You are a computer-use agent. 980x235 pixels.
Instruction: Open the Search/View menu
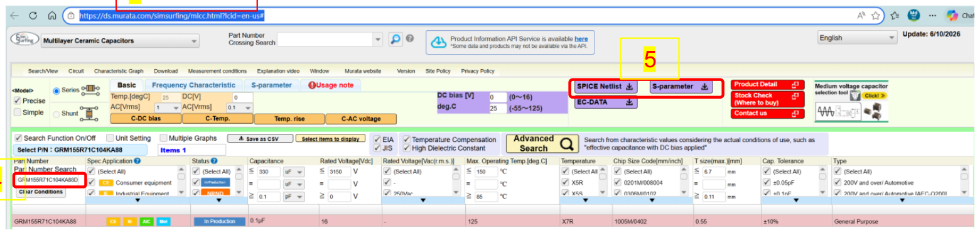coord(43,71)
